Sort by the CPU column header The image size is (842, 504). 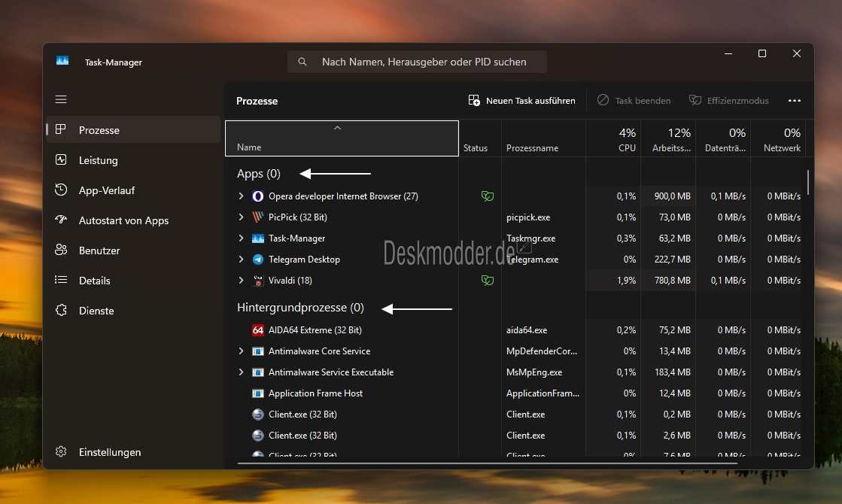[x=613, y=139]
